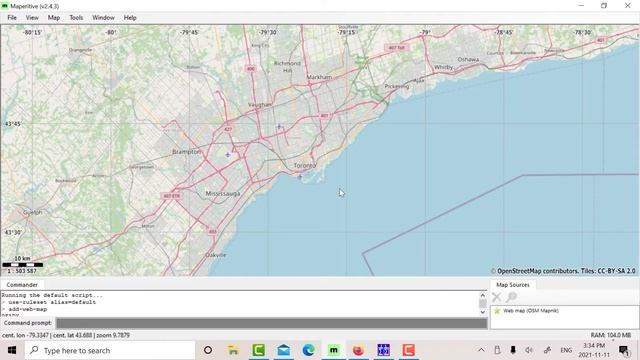640x360 pixels.
Task: Click the Guelph label on the map
Action: pos(32,212)
